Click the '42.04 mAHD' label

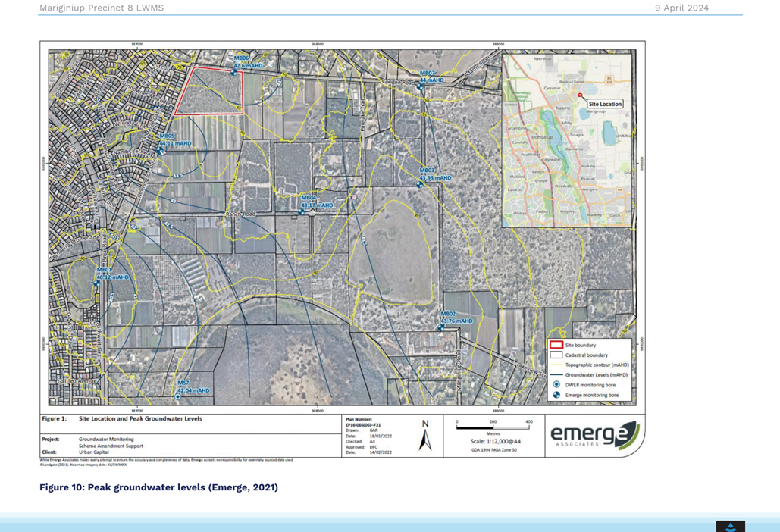(x=193, y=390)
